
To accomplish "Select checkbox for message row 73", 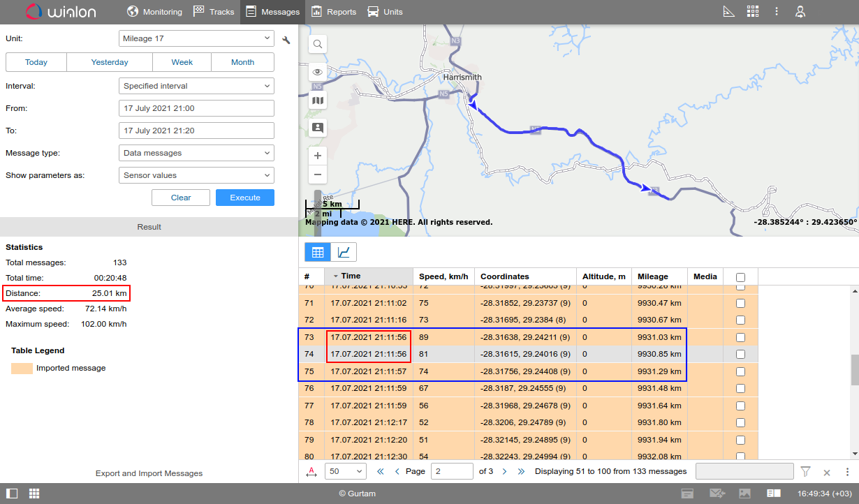I will pyautogui.click(x=740, y=337).
